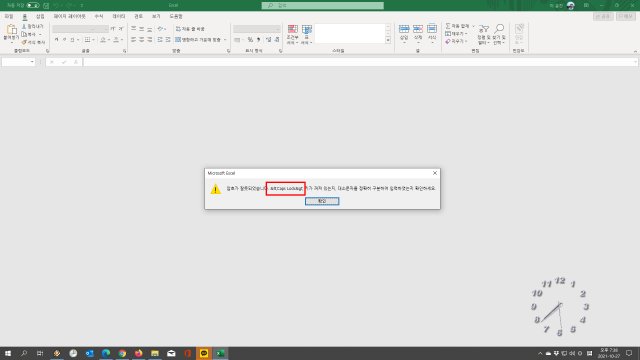Expand the Name Box dropdown arrow
This screenshot has height=360, width=640.
coord(32,62)
